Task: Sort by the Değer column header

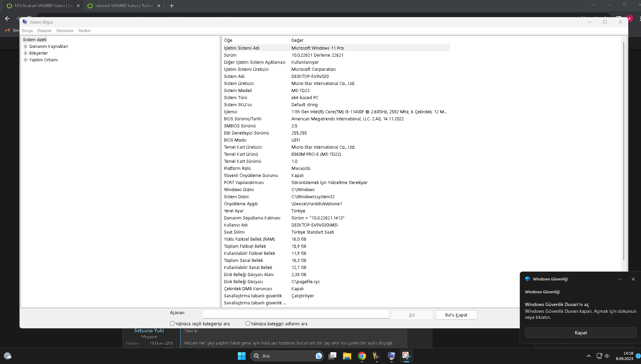Action: coord(369,40)
